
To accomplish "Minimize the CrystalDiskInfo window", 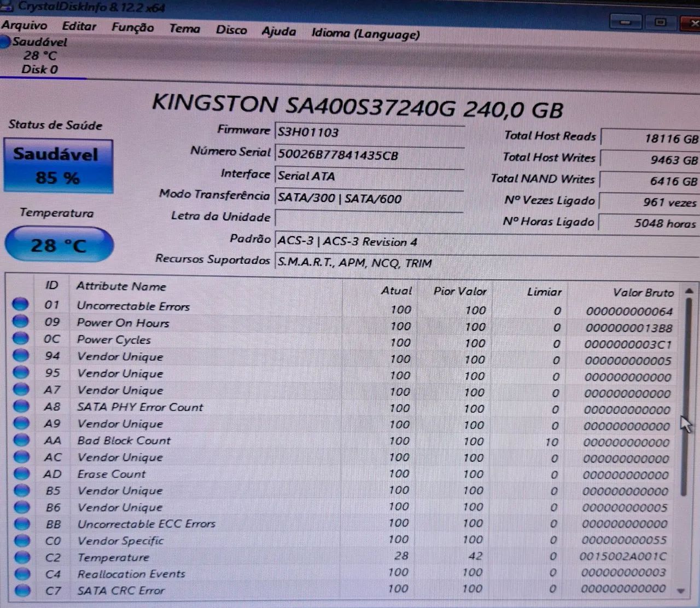I will (626, 22).
